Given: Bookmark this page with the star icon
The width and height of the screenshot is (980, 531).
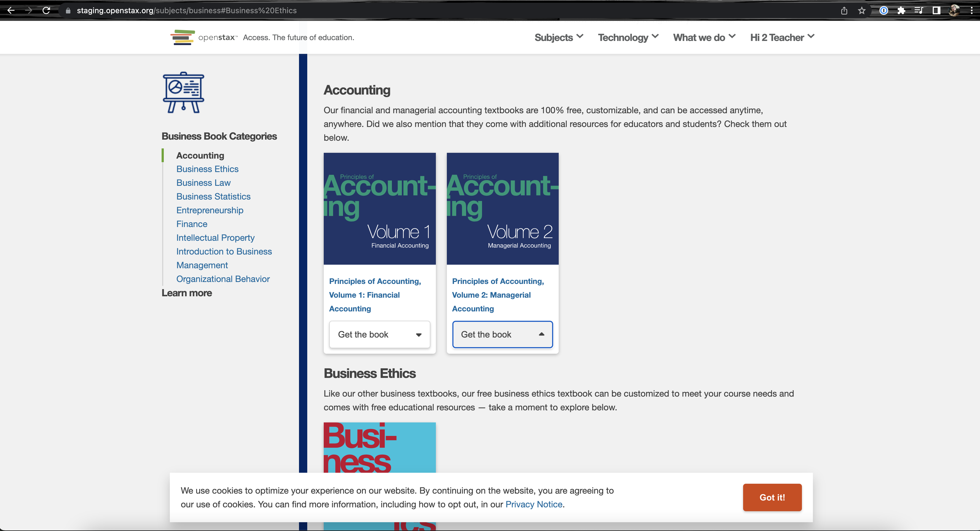Looking at the screenshot, I should pos(862,10).
